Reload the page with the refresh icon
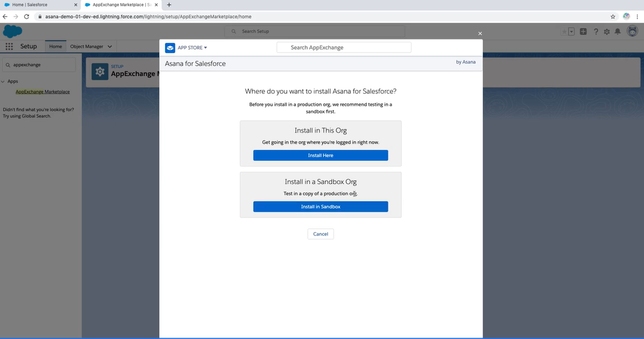The height and width of the screenshot is (339, 644). (27, 17)
